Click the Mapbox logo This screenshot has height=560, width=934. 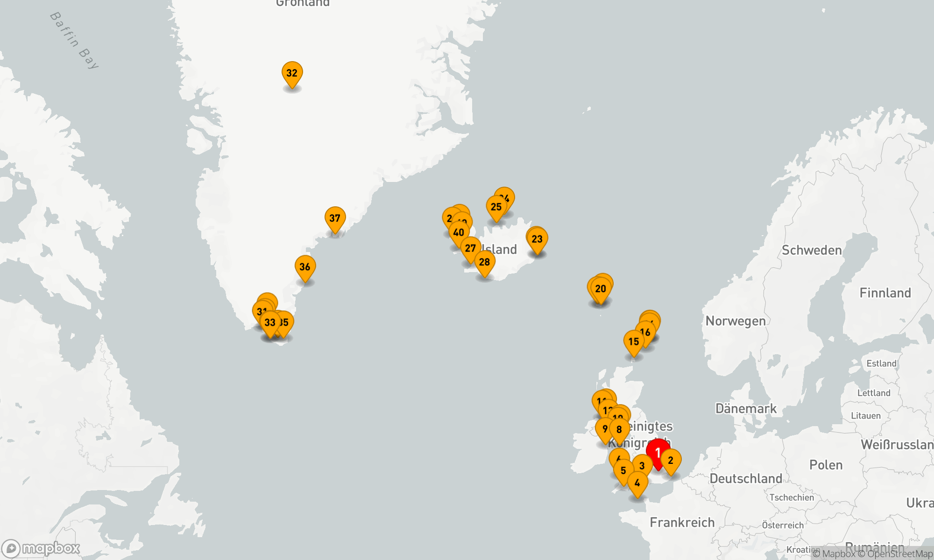[x=41, y=548]
